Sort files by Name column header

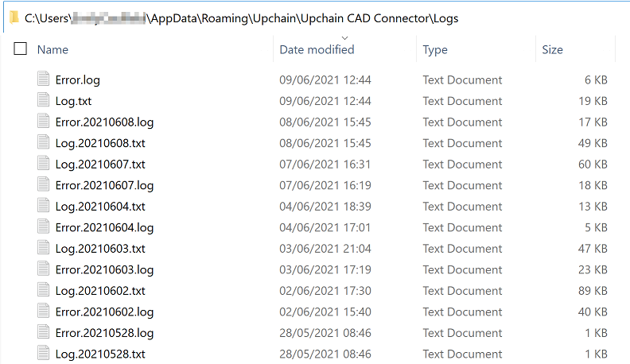coord(52,49)
